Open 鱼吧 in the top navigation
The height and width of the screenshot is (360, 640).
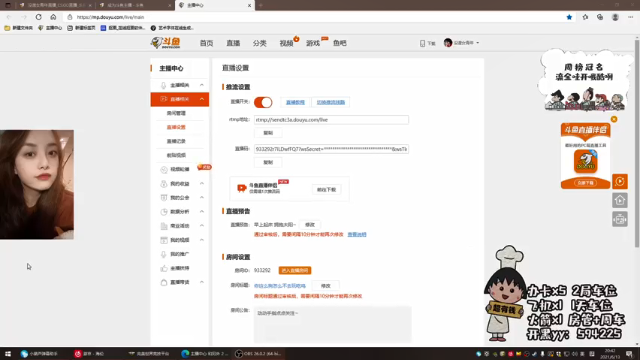tap(340, 43)
